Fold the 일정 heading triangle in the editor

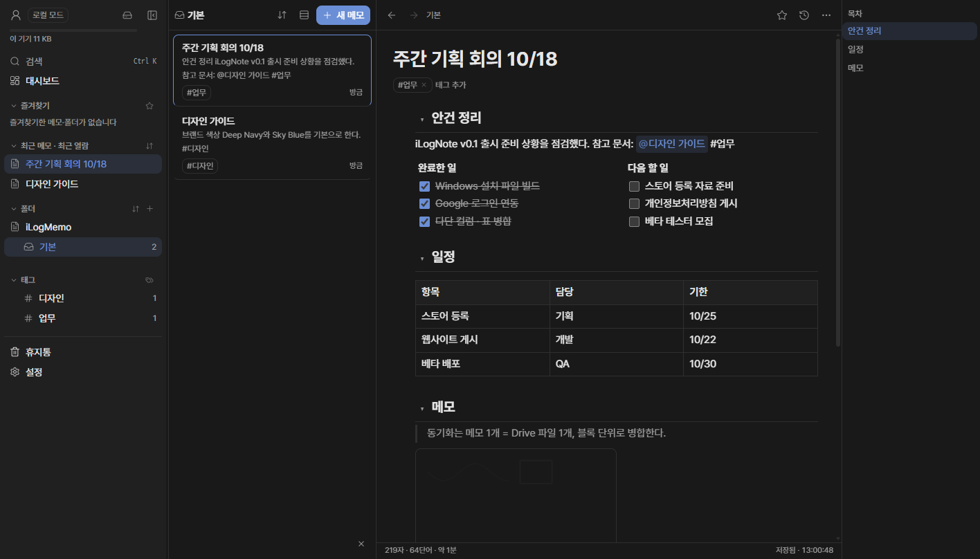point(422,259)
